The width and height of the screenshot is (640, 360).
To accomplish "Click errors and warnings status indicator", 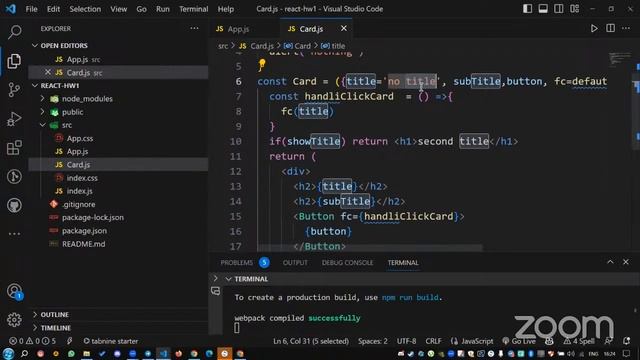I will 33,341.
